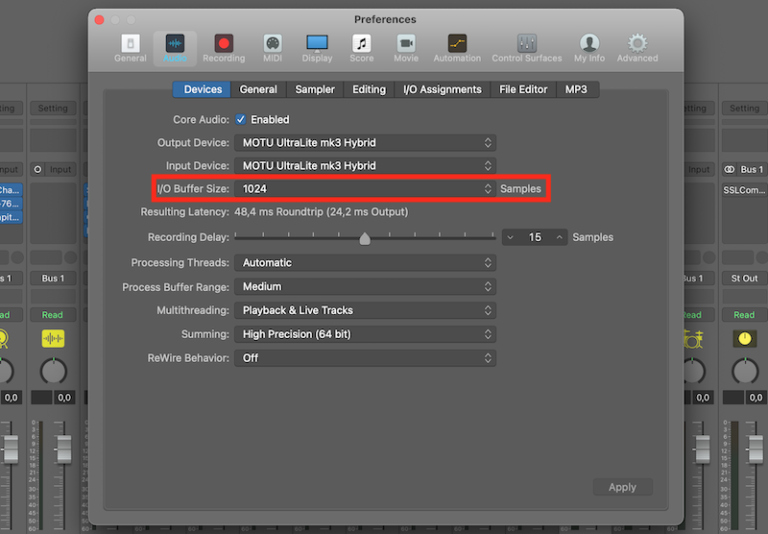The width and height of the screenshot is (768, 534).
Task: Click the Input slot on the waveform icon channel
Action: click(x=60, y=169)
